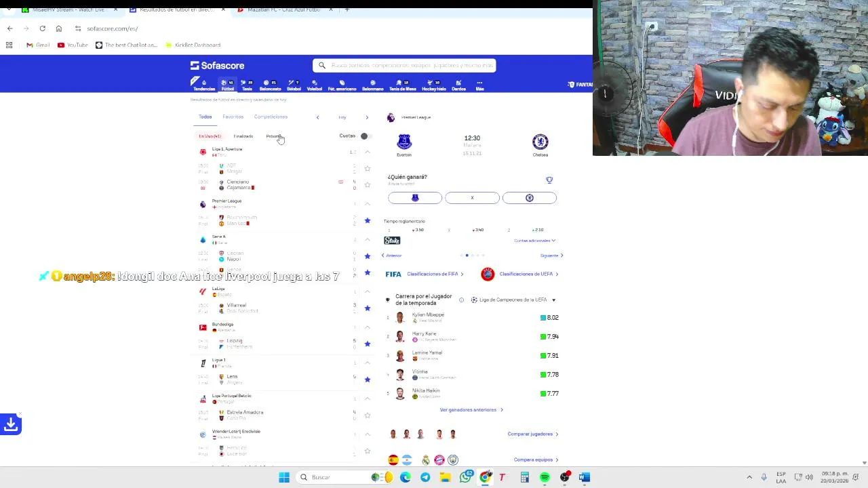
Task: Open the Más sports menu
Action: (479, 85)
